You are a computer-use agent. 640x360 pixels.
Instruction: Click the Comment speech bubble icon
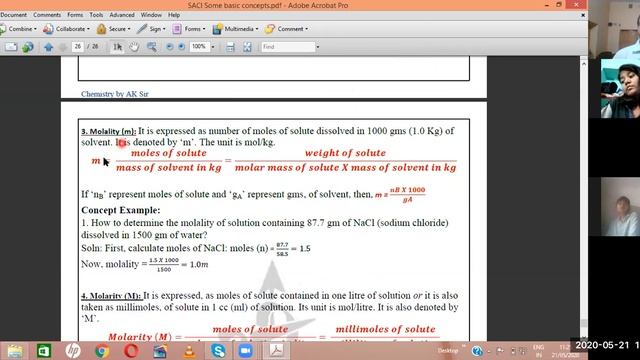click(269, 29)
